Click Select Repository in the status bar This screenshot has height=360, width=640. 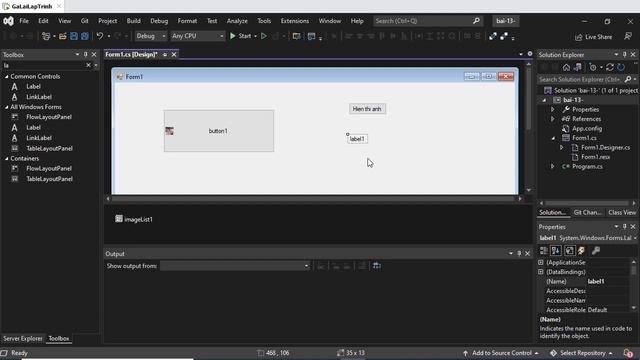point(582,353)
